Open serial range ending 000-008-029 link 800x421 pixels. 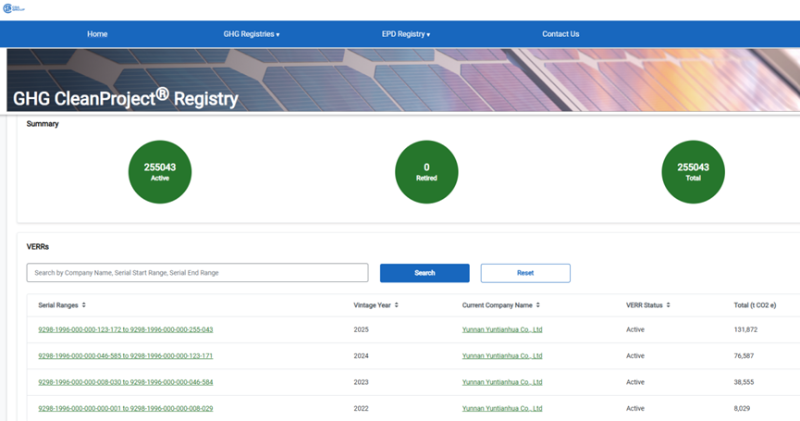[126, 408]
